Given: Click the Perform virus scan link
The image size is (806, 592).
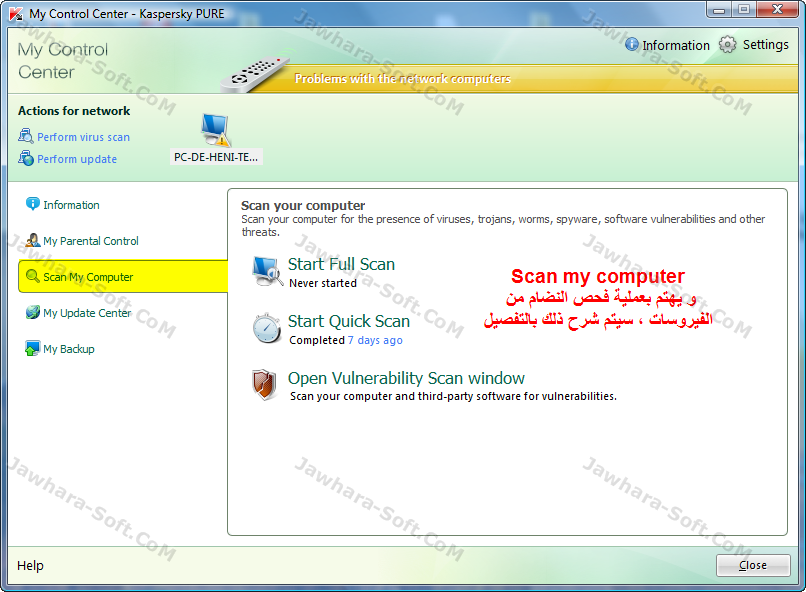Looking at the screenshot, I should pos(83,137).
